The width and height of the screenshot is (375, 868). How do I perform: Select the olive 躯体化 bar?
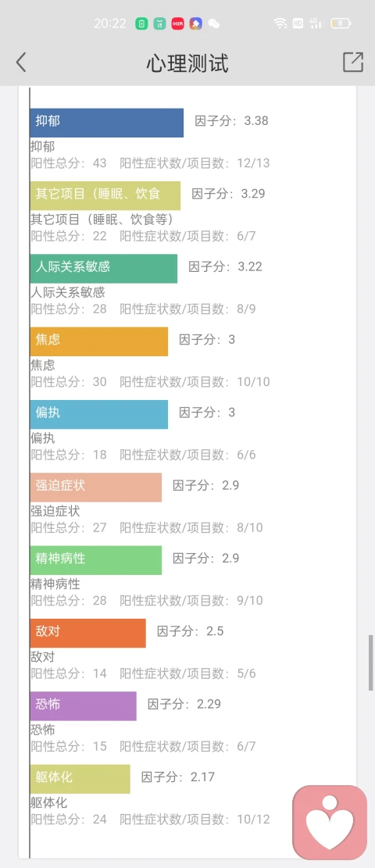pos(80,779)
